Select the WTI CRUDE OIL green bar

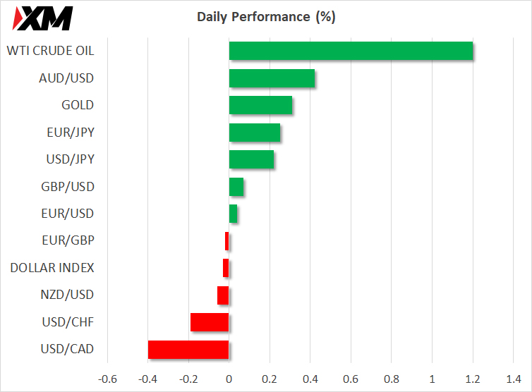(351, 51)
